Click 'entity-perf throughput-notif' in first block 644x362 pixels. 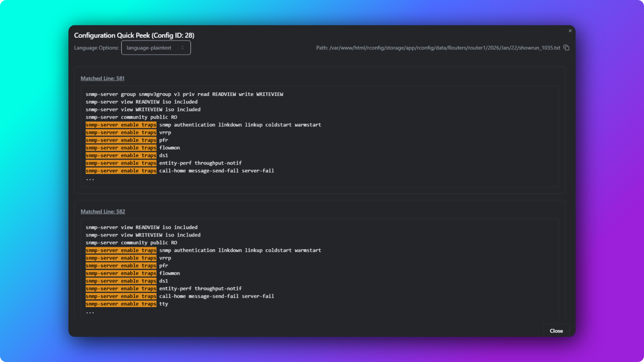[x=200, y=163]
